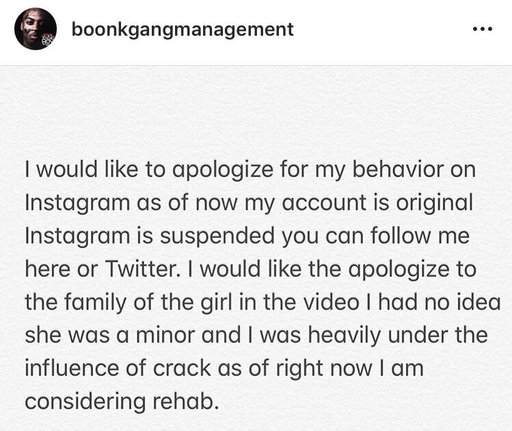Click the word 'heavily' in the post
Viewport: 512px width, 431px height.
point(344,336)
